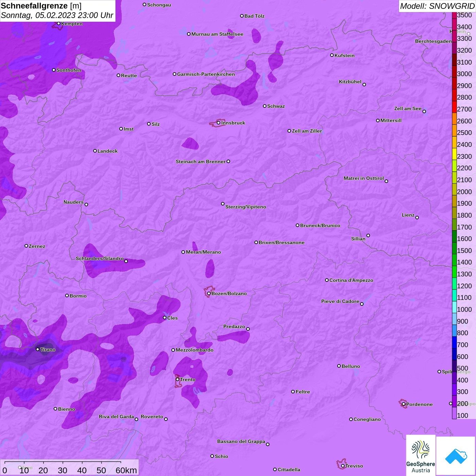The width and height of the screenshot is (476, 476).
Task: Click the Bozen/Bolzano city marker
Action: point(209,293)
